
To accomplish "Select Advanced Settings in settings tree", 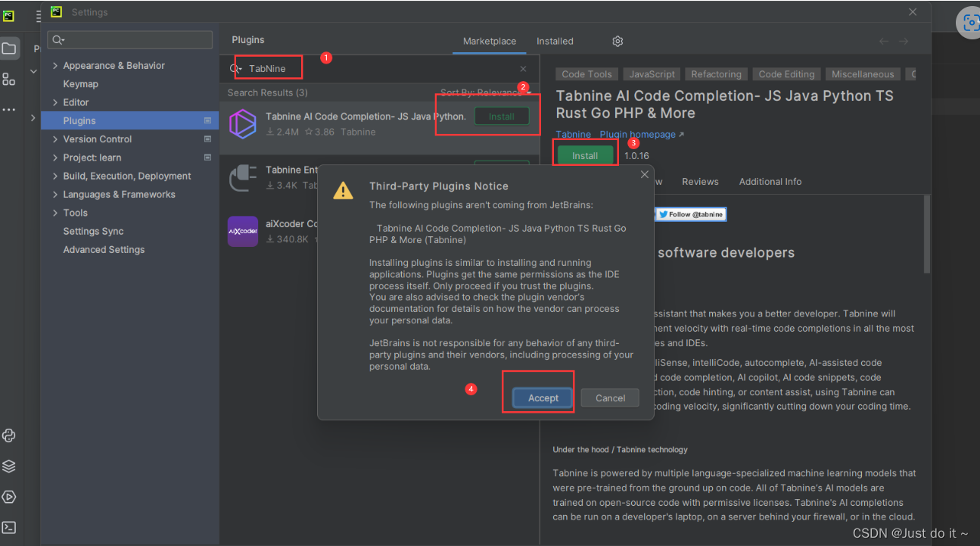I will (104, 250).
